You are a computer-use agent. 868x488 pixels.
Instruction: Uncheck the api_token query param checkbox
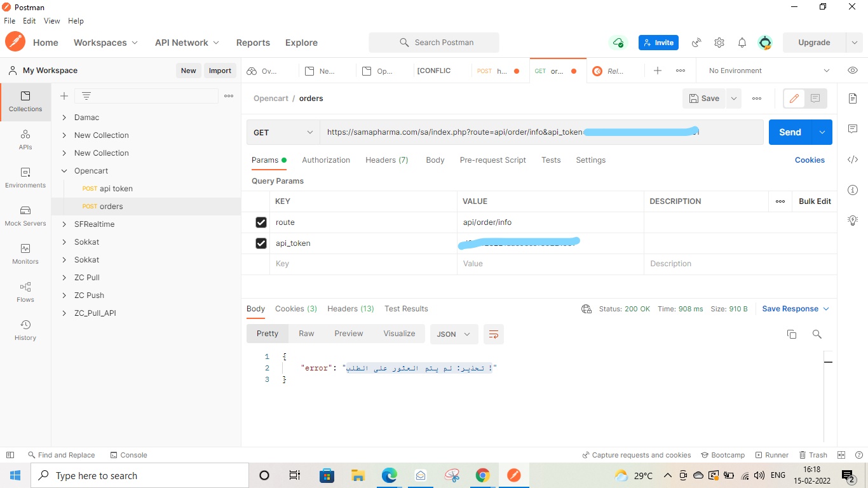click(x=261, y=243)
